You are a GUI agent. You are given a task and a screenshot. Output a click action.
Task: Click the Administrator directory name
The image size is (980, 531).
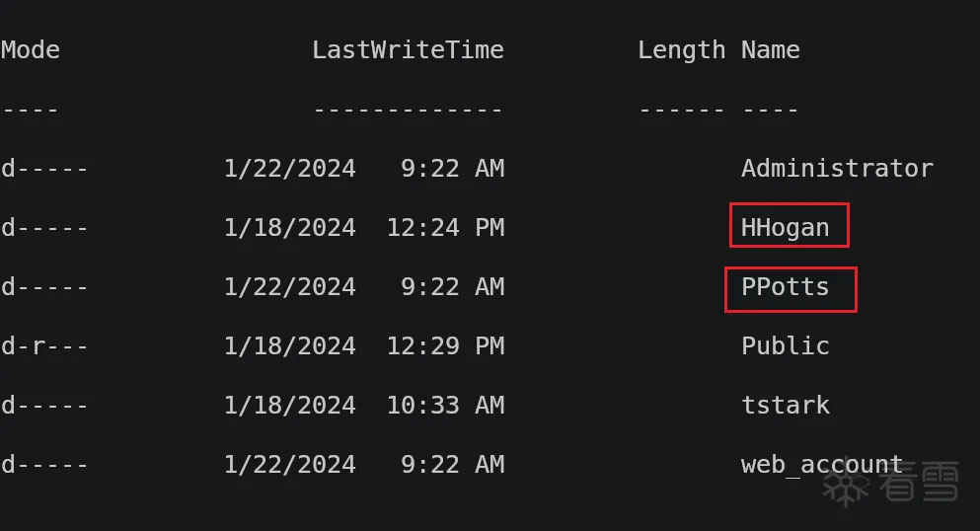tap(837, 168)
